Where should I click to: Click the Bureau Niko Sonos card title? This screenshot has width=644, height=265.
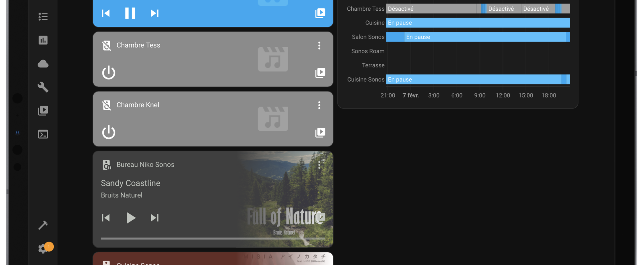click(x=145, y=165)
